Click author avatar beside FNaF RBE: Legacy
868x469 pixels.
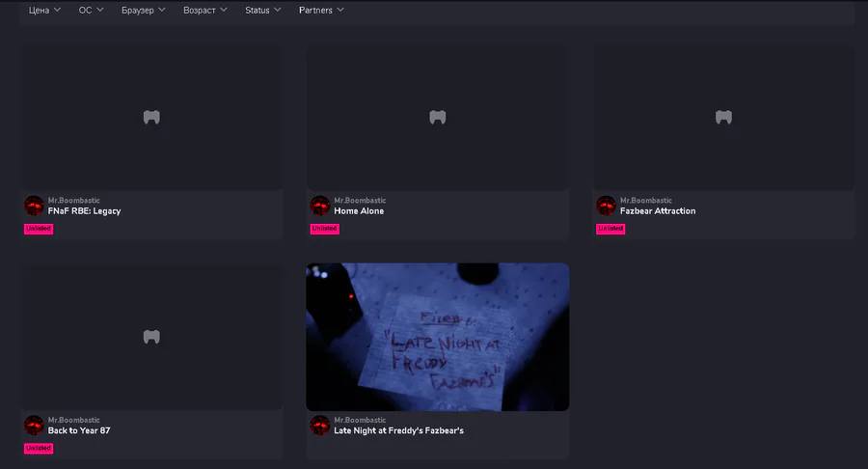pos(34,206)
